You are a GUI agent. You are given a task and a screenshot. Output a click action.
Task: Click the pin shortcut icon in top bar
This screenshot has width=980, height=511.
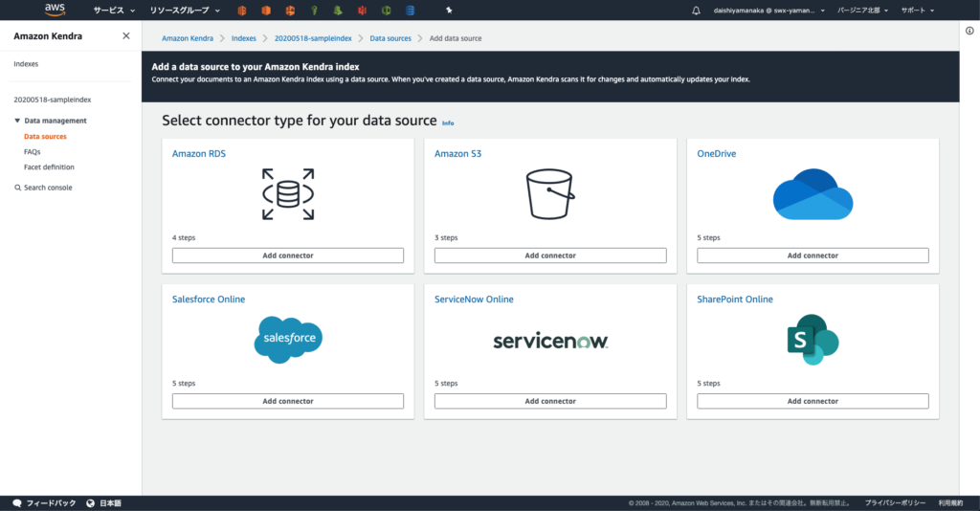(x=451, y=11)
